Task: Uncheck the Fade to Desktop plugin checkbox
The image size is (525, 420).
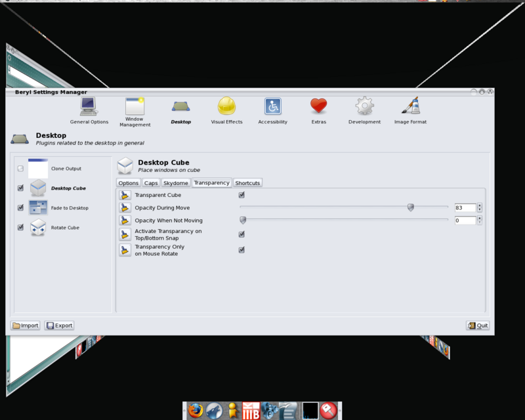Action: [x=20, y=207]
